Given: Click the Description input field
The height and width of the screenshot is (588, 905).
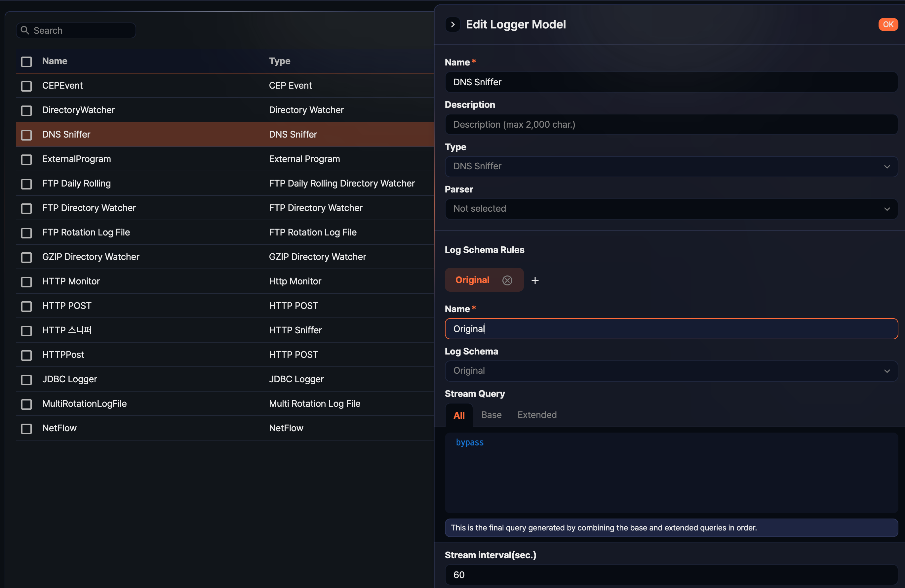Looking at the screenshot, I should (x=671, y=124).
